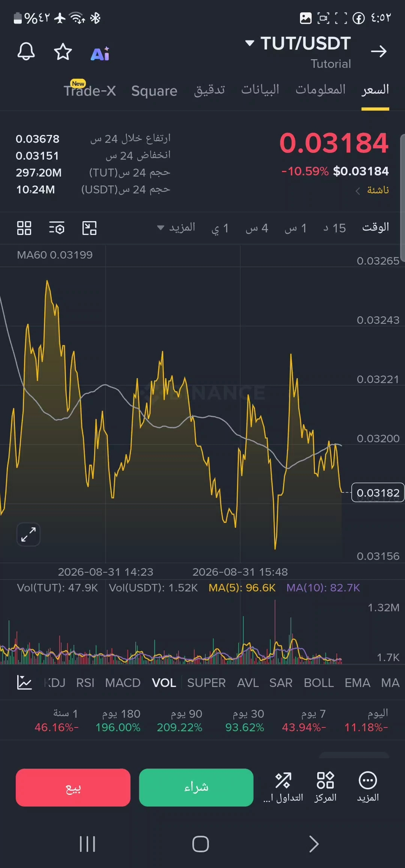Open trading pair selector TUT/USDT dropdown
The width and height of the screenshot is (405, 868).
coord(298,43)
